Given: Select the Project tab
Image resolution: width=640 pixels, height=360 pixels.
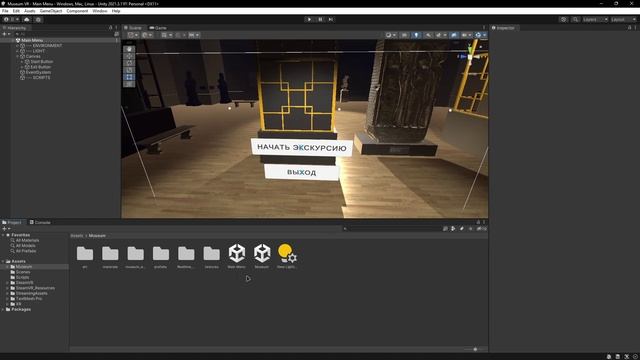Looking at the screenshot, I should [12, 222].
